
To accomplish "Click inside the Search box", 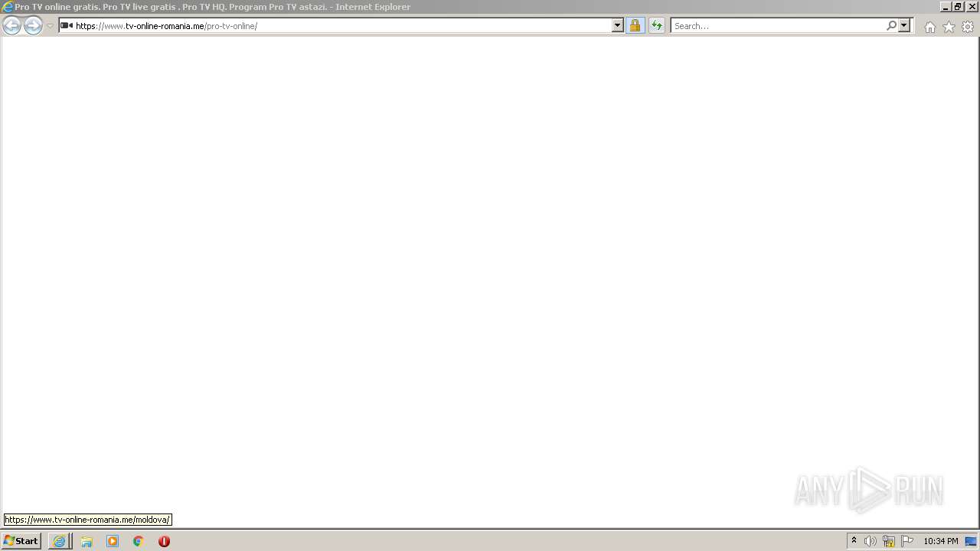I will click(778, 26).
